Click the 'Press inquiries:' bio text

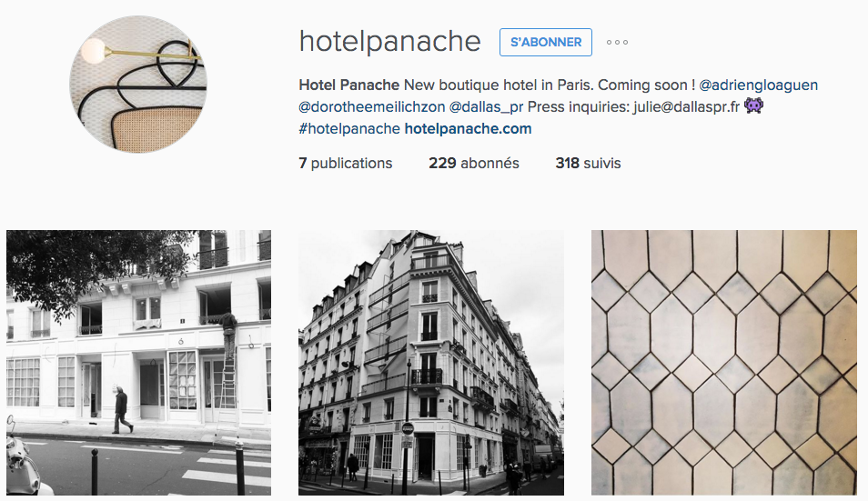click(x=579, y=106)
